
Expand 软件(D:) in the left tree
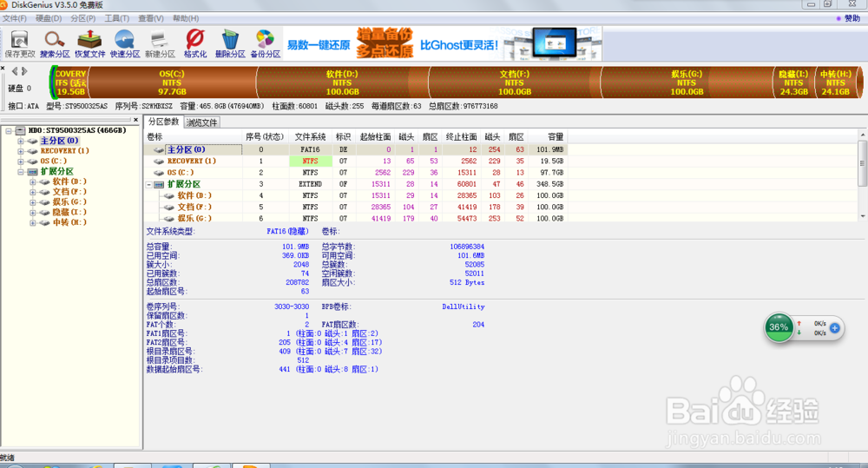[x=33, y=182]
